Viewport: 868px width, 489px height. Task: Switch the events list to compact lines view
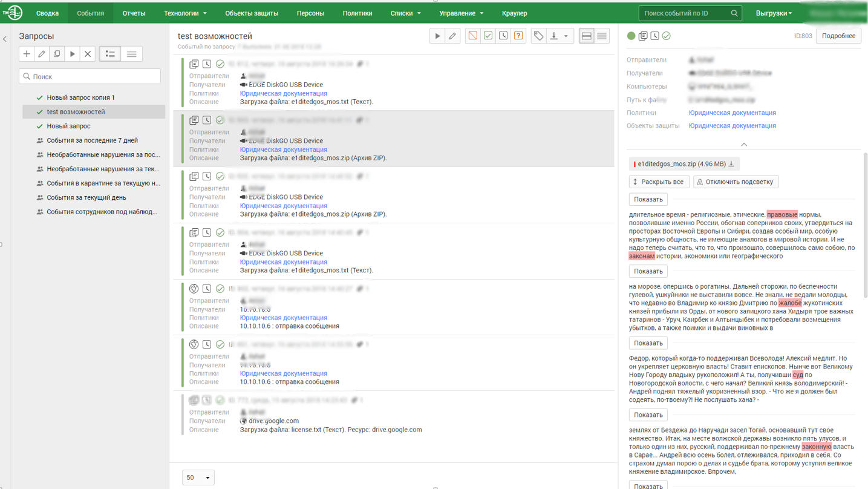tap(602, 36)
